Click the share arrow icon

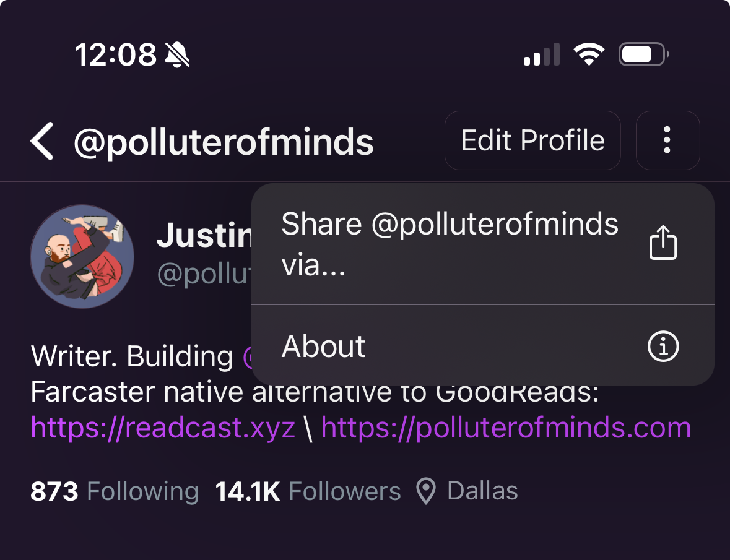[x=663, y=243]
